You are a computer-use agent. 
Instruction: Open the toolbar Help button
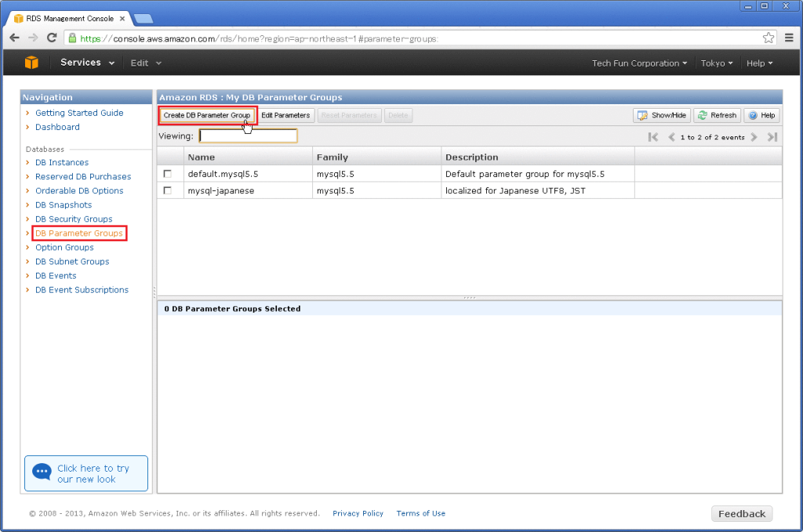(x=761, y=115)
